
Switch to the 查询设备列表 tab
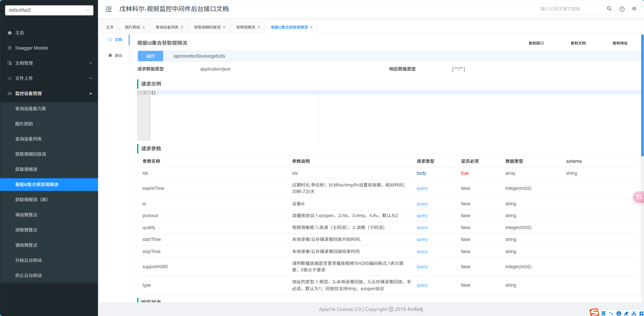pyautogui.click(x=167, y=27)
